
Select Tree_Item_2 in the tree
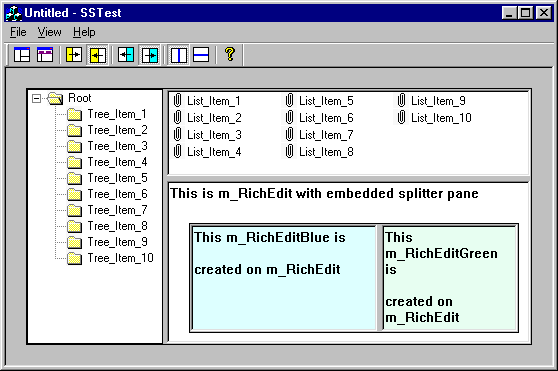tap(117, 130)
